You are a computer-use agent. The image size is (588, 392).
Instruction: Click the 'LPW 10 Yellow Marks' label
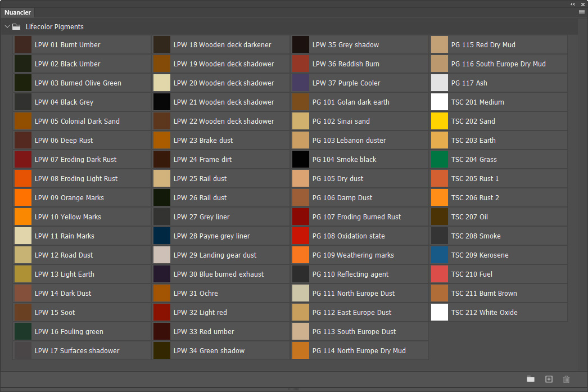click(x=68, y=217)
